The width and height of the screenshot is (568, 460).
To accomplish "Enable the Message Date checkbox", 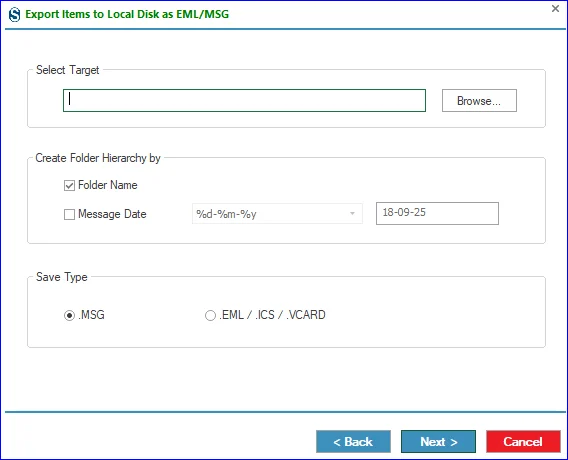I will tap(69, 214).
